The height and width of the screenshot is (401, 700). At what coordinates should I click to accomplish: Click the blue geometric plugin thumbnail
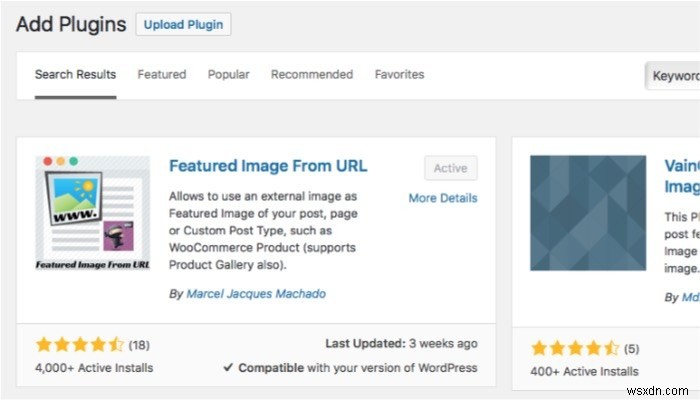click(588, 213)
